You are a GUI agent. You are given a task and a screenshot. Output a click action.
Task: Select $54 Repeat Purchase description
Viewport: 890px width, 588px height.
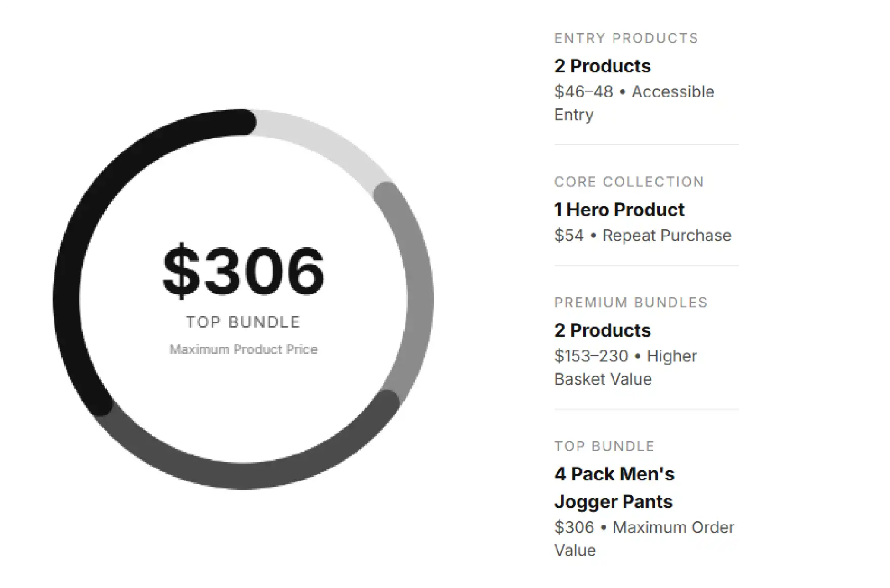[643, 236]
